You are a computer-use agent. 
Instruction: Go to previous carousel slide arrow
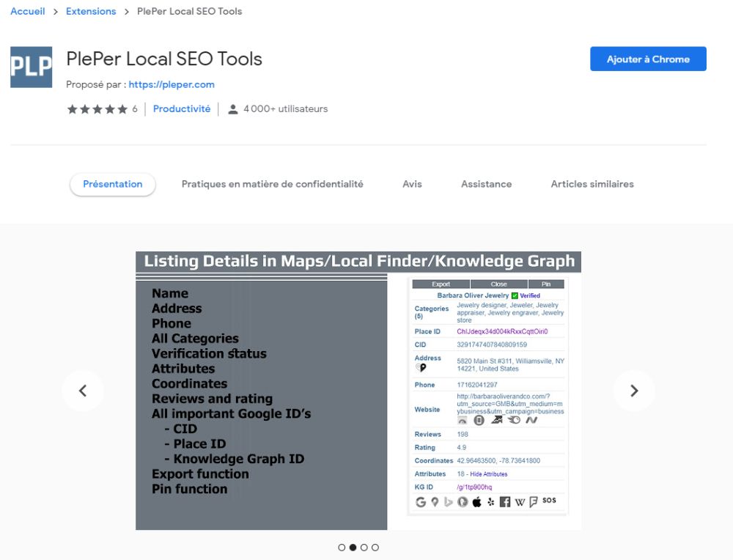click(83, 391)
